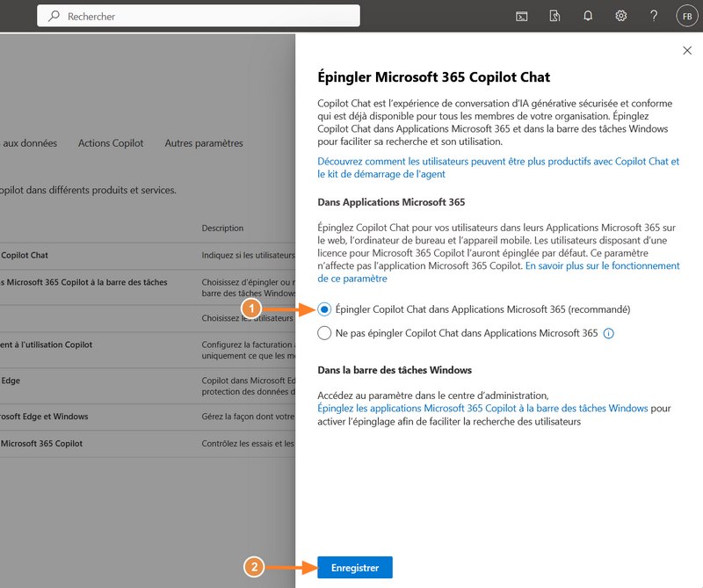703x588 pixels.
Task: Open the settings gear in header
Action: tap(621, 16)
